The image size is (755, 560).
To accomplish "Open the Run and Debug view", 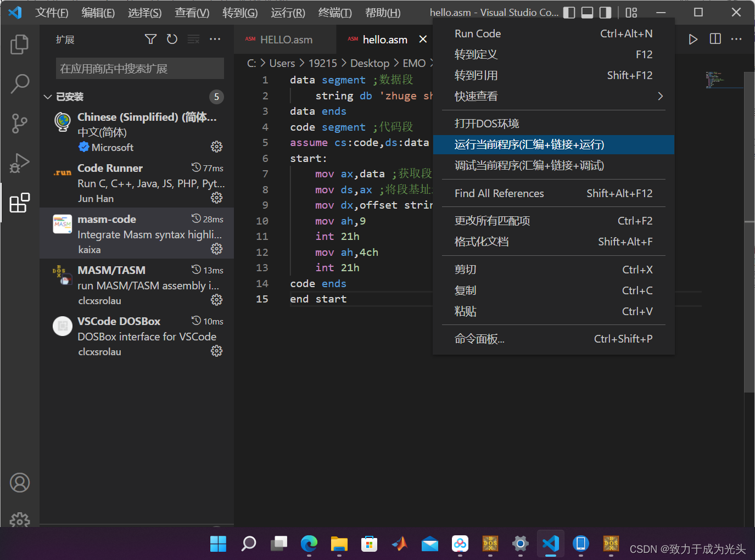I will [20, 163].
